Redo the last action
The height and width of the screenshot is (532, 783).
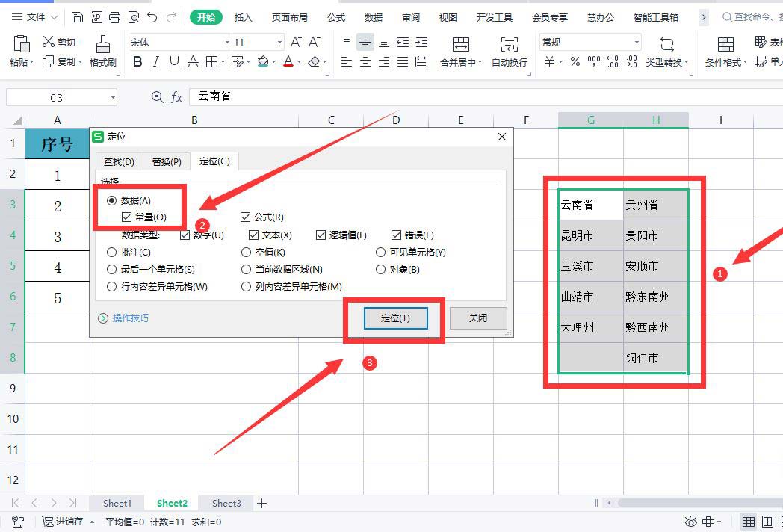[171, 17]
